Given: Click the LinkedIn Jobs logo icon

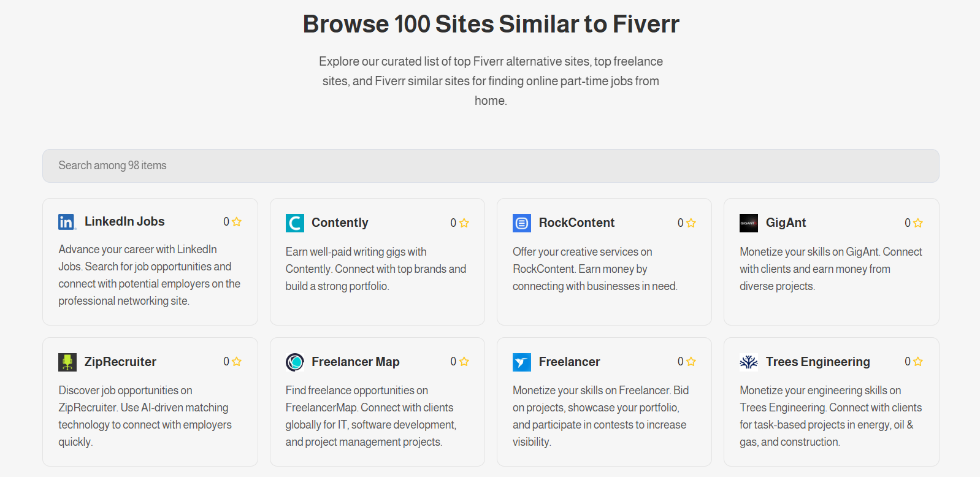Looking at the screenshot, I should (x=67, y=222).
